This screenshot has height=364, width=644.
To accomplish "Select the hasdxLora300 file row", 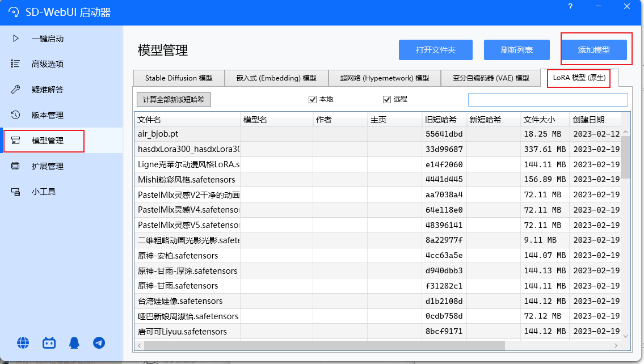I will (377, 149).
